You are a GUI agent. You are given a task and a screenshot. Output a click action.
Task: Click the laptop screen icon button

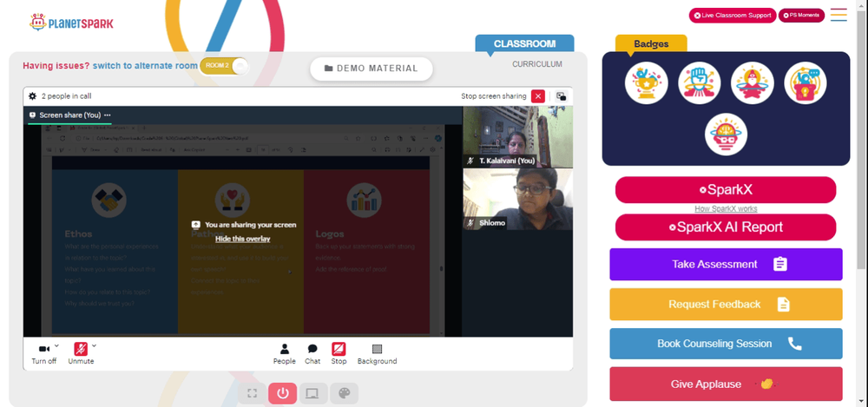point(313,393)
